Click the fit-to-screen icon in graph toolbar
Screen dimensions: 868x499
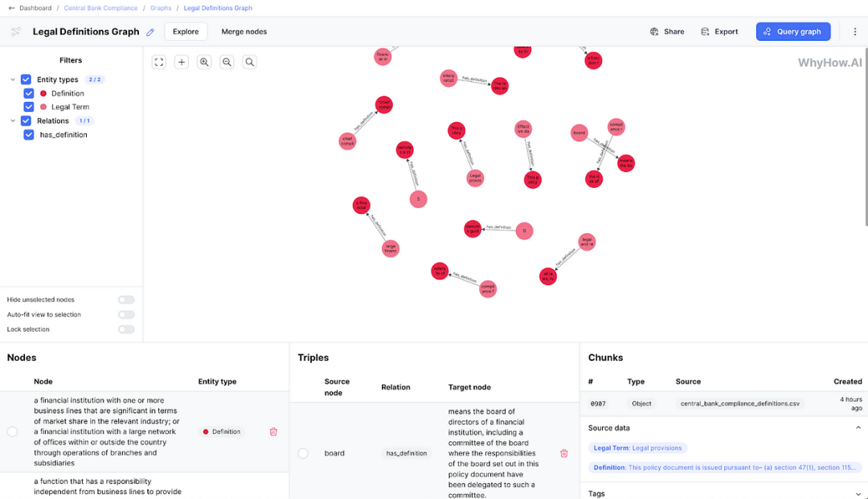pos(159,62)
